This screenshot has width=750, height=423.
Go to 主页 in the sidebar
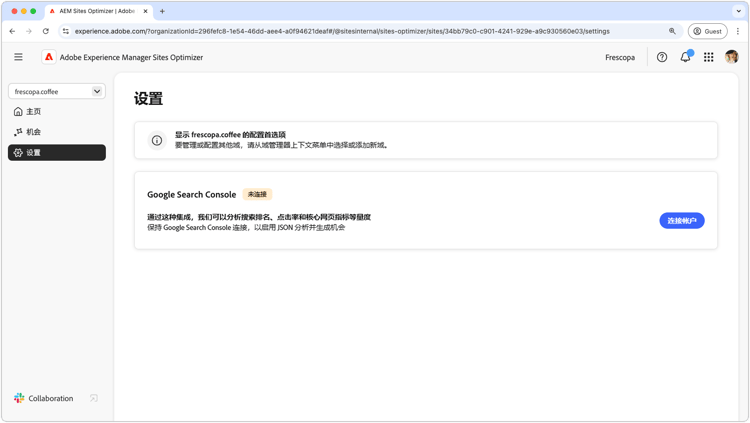tap(57, 111)
